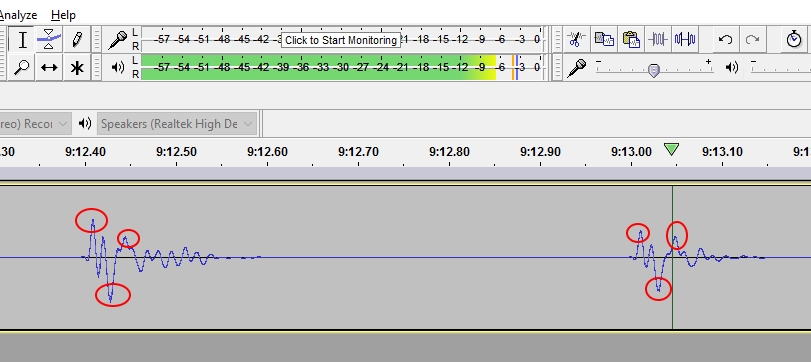Image resolution: width=811 pixels, height=362 pixels.
Task: Click the Cut scissors icon
Action: pos(576,39)
